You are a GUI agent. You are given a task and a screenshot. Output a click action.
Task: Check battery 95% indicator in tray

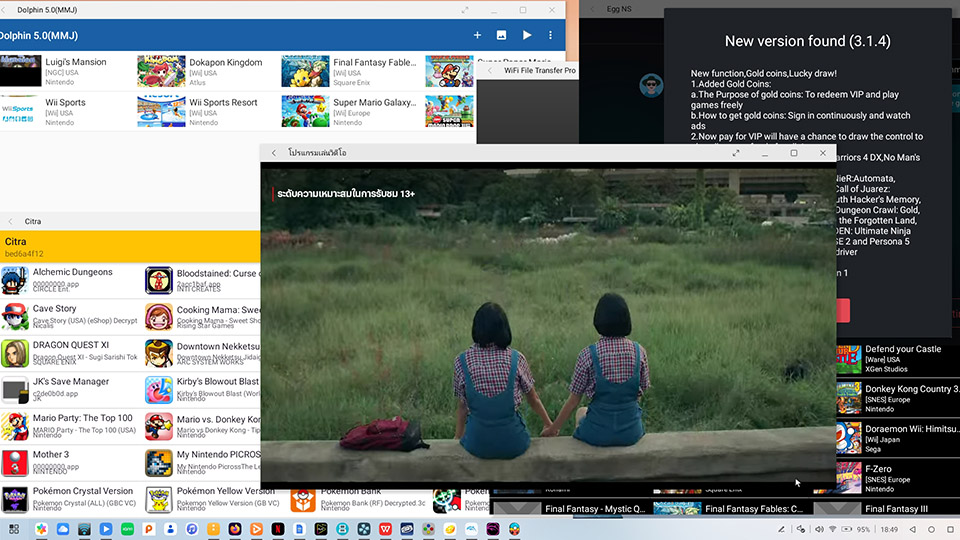(x=856, y=530)
